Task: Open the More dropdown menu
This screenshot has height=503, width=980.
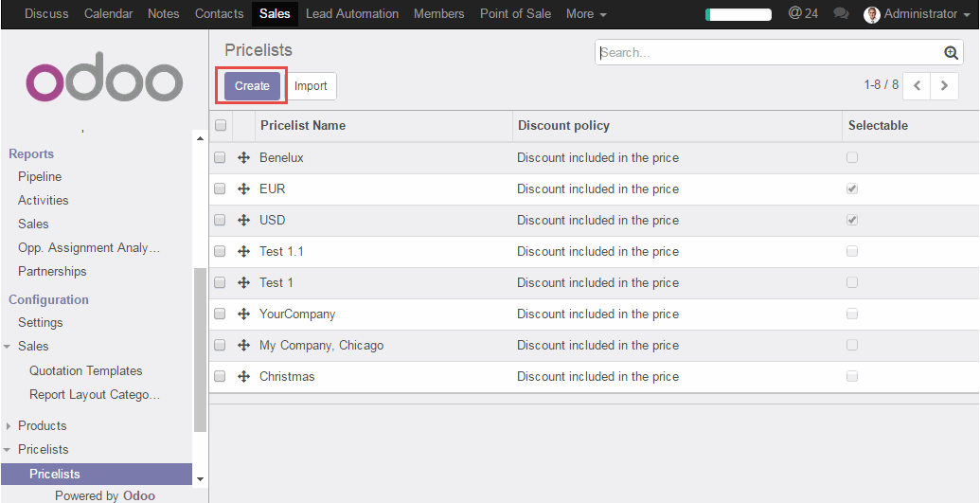Action: (x=585, y=14)
